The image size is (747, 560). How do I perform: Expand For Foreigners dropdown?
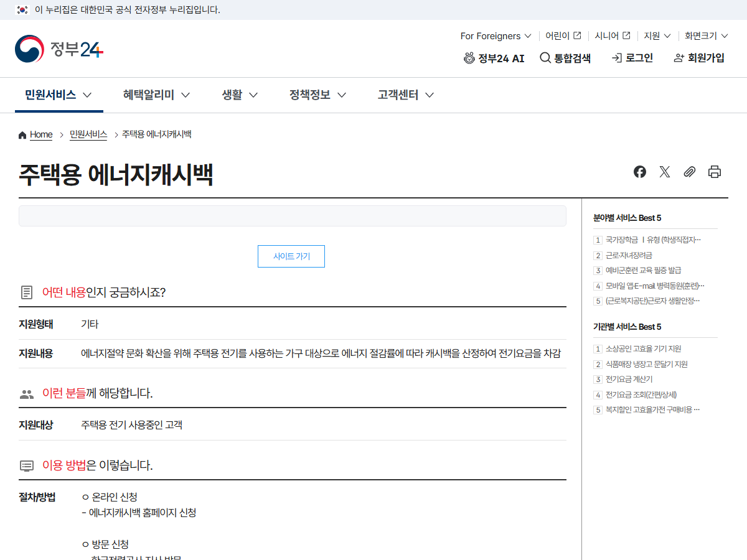pos(496,35)
